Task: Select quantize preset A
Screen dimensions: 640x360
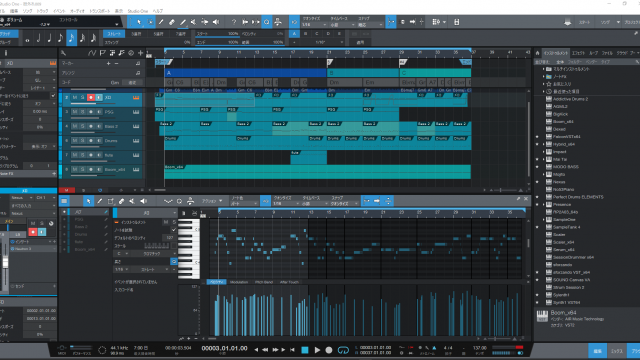Action: [294, 34]
